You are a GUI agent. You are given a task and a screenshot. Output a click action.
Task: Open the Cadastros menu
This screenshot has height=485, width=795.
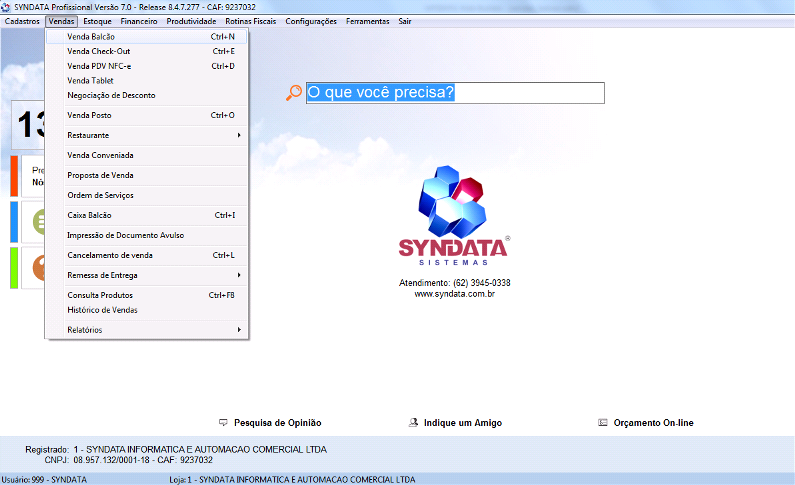22,21
